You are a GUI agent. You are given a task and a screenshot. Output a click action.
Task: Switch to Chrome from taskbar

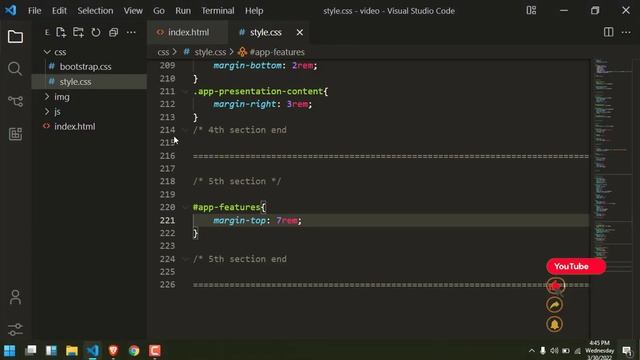(134, 351)
